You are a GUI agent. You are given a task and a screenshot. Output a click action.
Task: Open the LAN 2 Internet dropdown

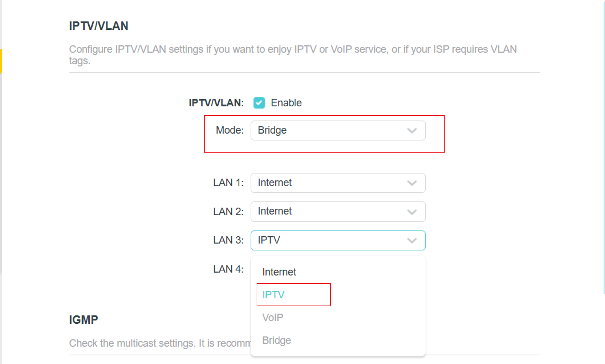coord(338,211)
